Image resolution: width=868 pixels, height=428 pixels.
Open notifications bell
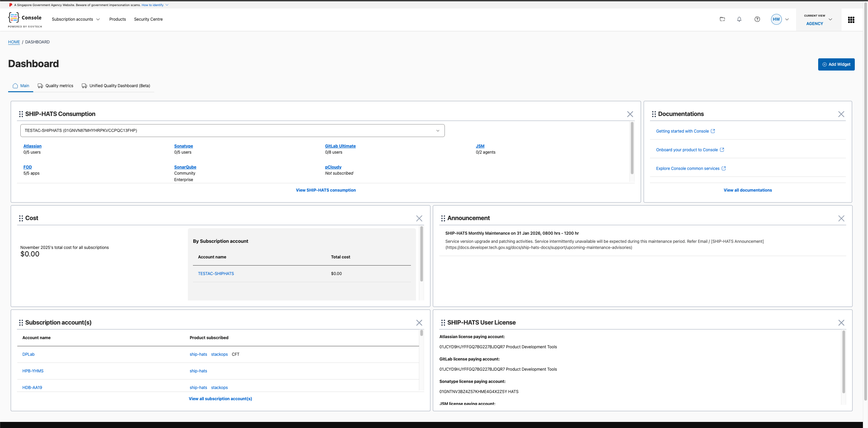click(x=739, y=19)
